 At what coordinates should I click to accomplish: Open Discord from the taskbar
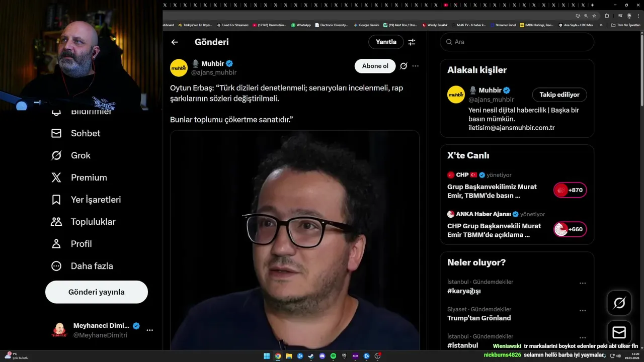click(322, 356)
